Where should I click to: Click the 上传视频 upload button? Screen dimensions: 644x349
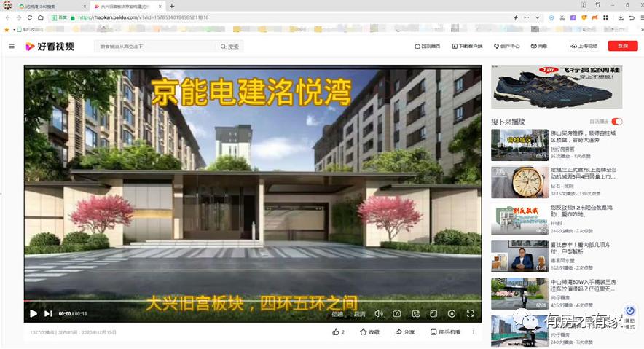[x=584, y=46]
